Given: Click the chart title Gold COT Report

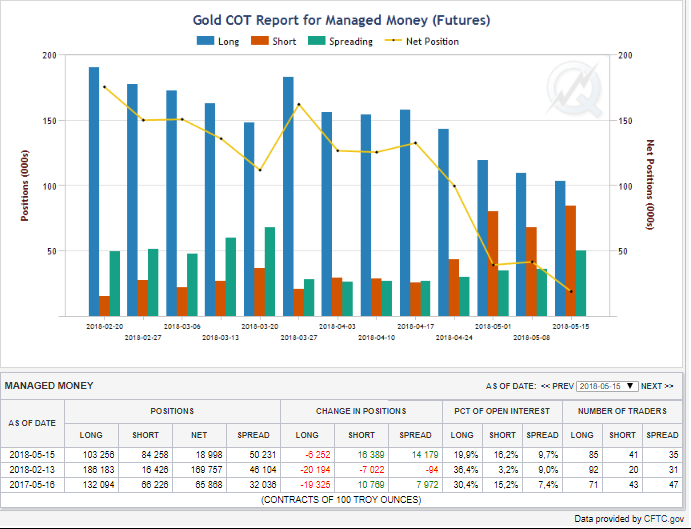Looking at the screenshot, I should click(x=342, y=20).
